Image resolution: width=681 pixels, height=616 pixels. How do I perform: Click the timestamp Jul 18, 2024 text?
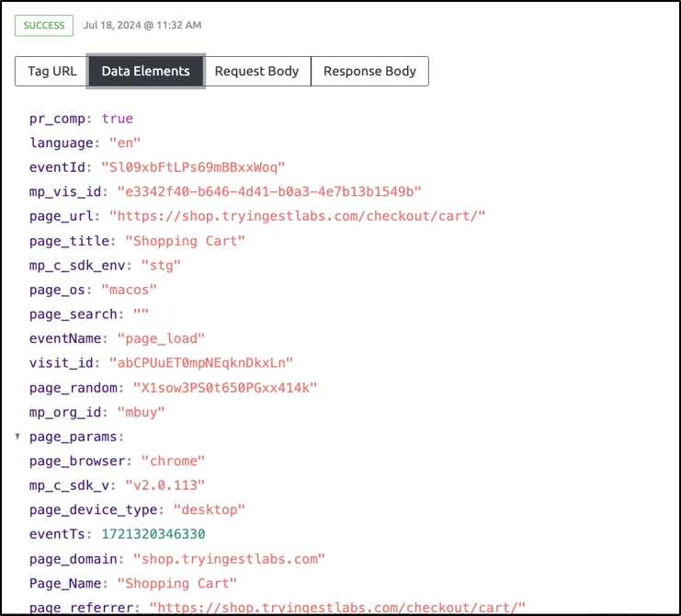(142, 25)
